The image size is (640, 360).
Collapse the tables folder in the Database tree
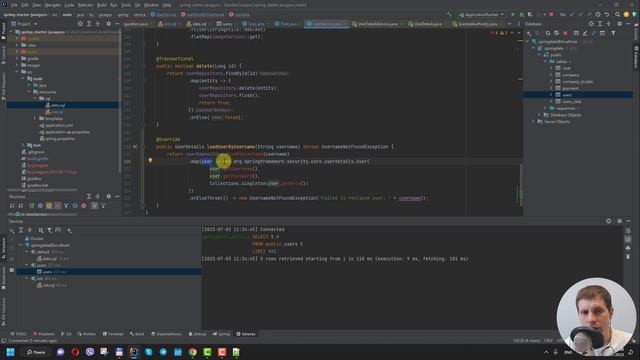tap(545, 62)
